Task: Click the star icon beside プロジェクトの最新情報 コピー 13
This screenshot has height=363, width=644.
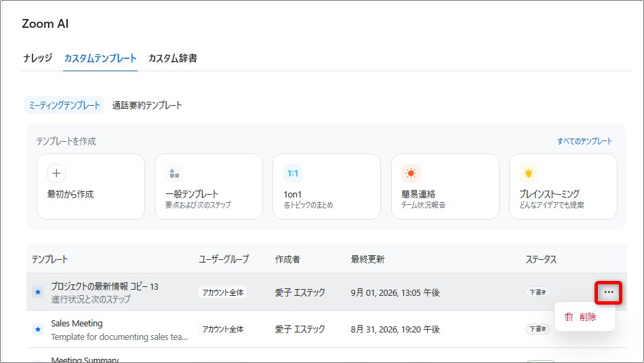Action: [x=38, y=292]
